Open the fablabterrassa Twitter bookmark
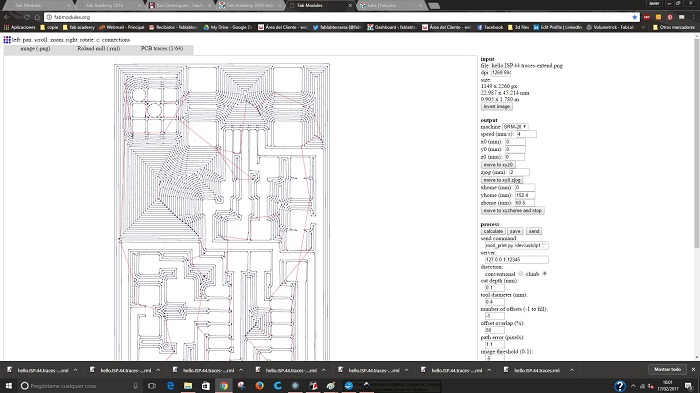Screen dimensions: 700x393 pyautogui.click(x=337, y=27)
